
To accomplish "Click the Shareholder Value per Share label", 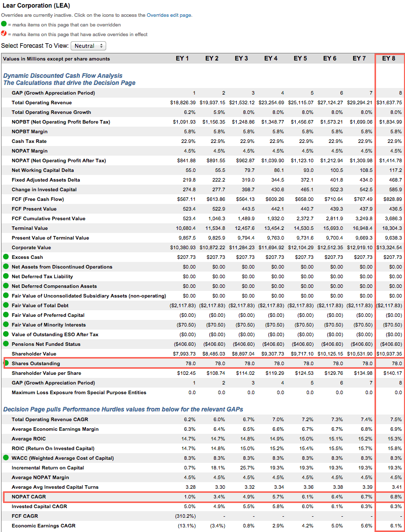I will click(x=46, y=373).
